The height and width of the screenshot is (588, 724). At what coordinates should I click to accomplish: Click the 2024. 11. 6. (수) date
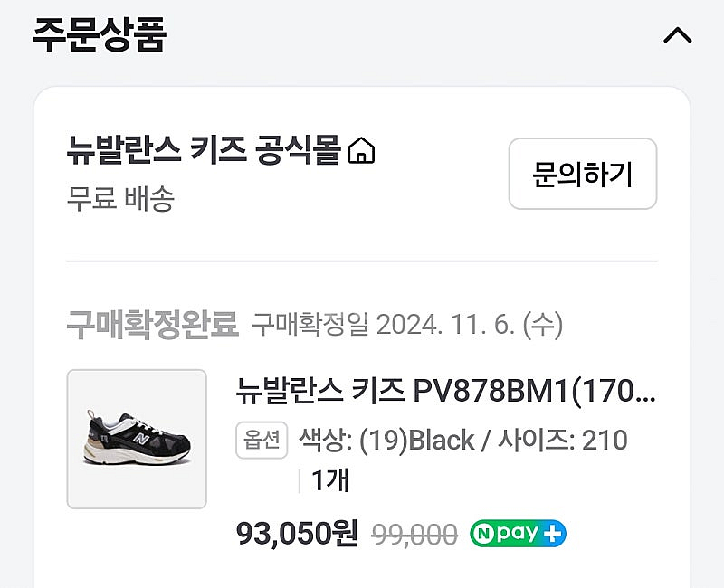(469, 323)
